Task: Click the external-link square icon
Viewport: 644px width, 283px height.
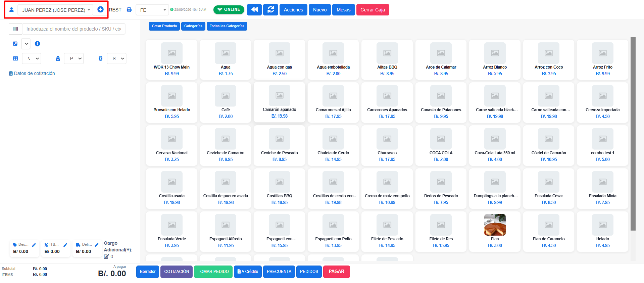Action: click(x=15, y=44)
